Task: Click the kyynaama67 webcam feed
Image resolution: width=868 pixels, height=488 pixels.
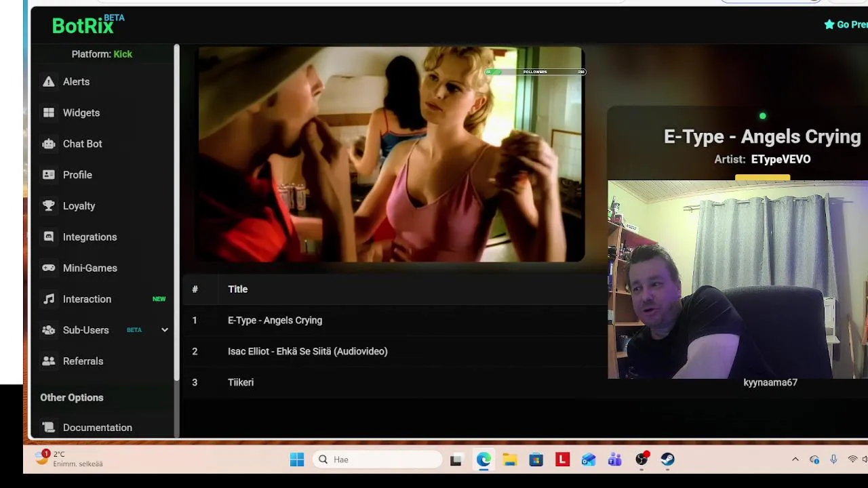Action: coord(738,279)
